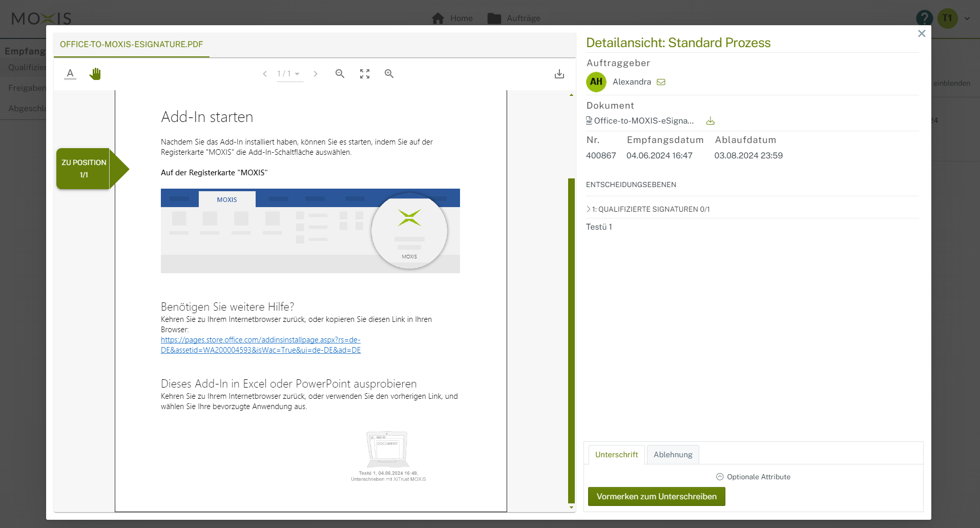
Task: Select the text selection tool icon
Action: pos(70,74)
